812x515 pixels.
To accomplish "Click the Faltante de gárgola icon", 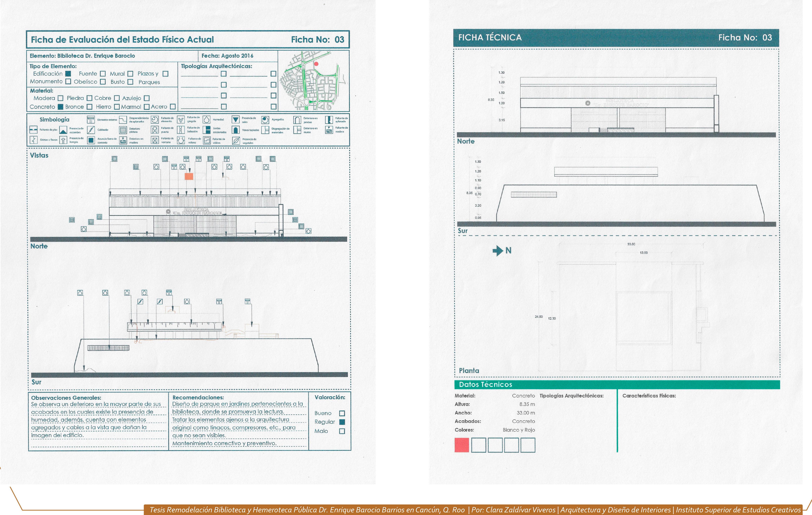I will coord(181,120).
